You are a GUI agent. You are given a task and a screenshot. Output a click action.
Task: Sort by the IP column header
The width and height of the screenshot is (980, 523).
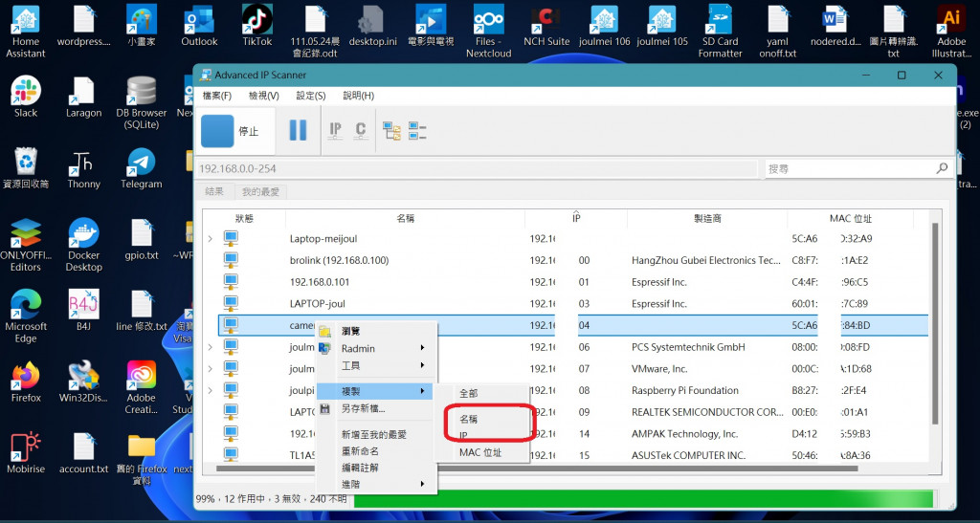pyautogui.click(x=576, y=218)
